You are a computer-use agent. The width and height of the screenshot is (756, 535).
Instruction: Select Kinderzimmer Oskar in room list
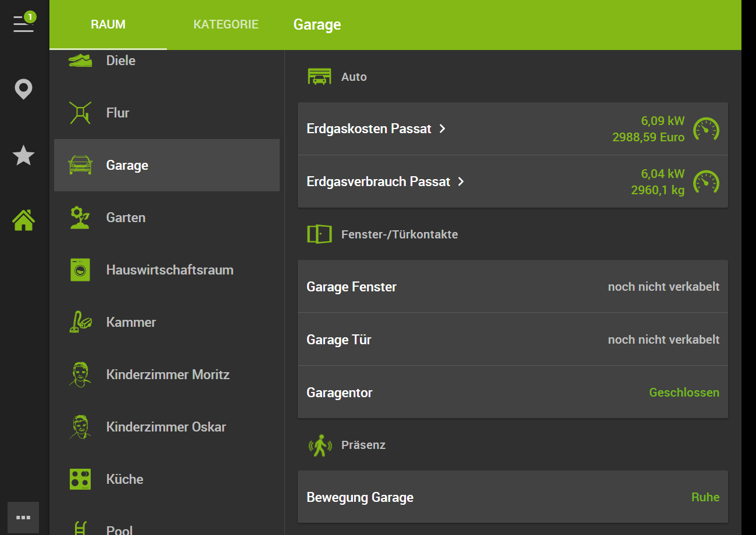166,427
